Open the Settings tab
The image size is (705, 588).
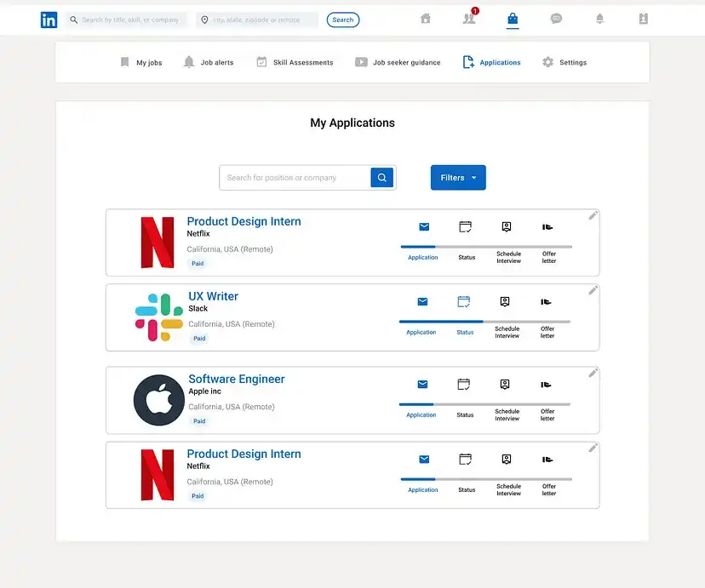[x=565, y=62]
